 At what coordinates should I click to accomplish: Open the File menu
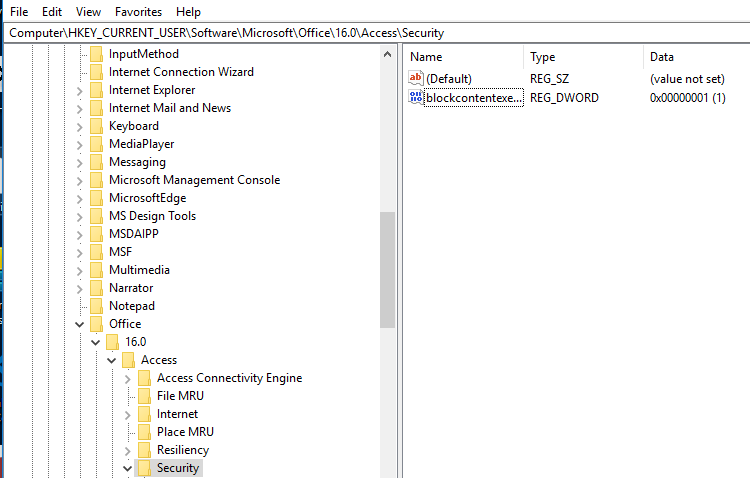point(19,11)
